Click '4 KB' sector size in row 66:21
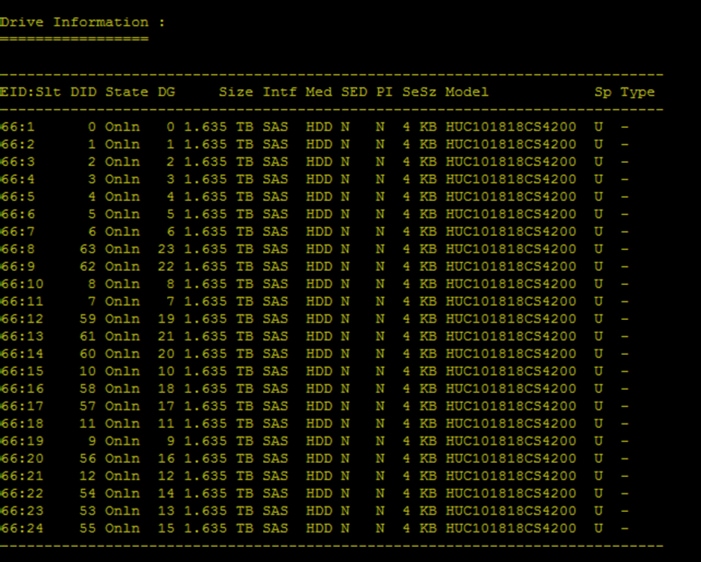The width and height of the screenshot is (701, 562). pyautogui.click(x=419, y=476)
